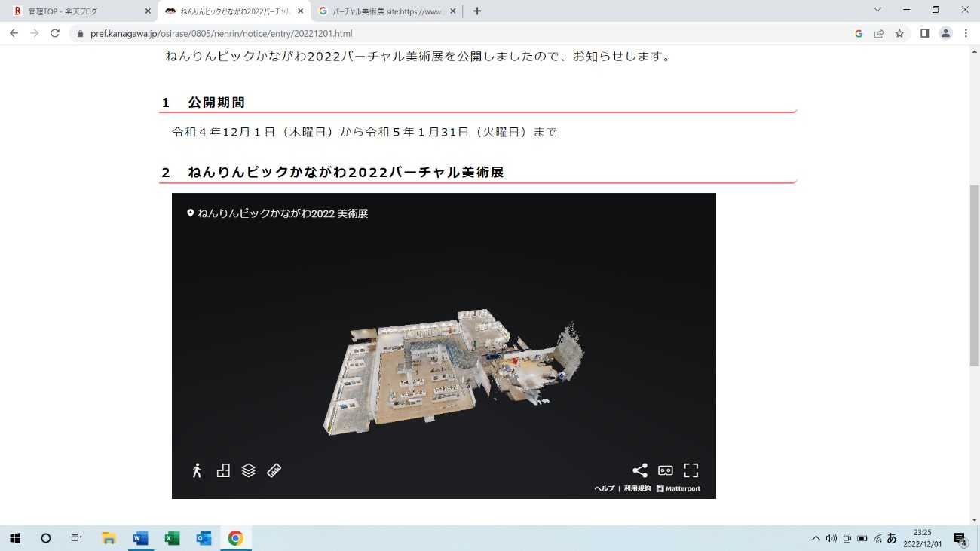Open the browser profile account menu
This screenshot has width=980, height=551.
coord(945,33)
